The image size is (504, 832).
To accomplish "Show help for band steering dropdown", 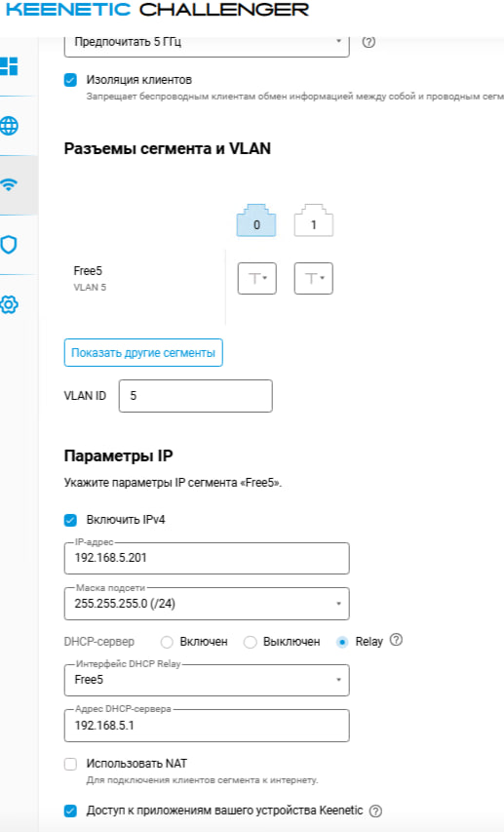I will pos(368,42).
